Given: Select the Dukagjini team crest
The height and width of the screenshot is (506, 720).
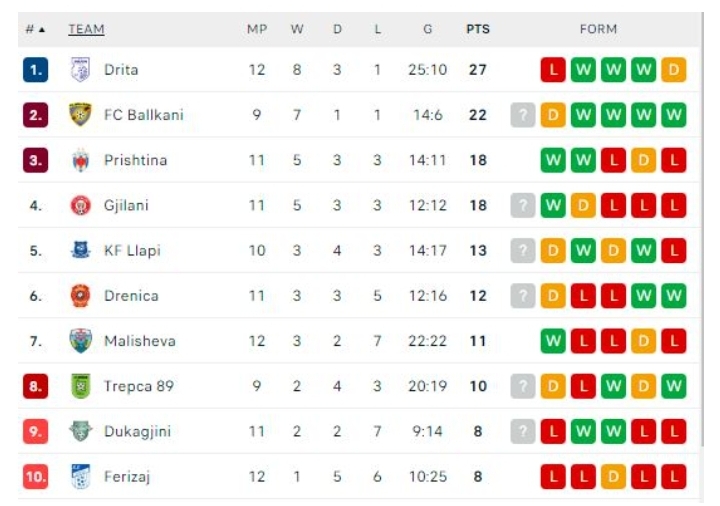Looking at the screenshot, I should click(x=80, y=431).
